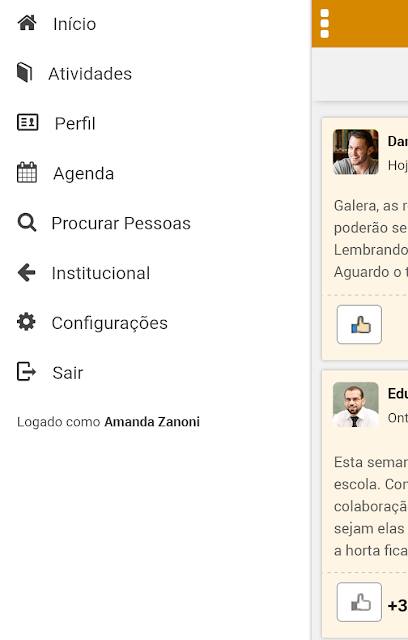
Task: Click the Sair logout icon
Action: 26,371
